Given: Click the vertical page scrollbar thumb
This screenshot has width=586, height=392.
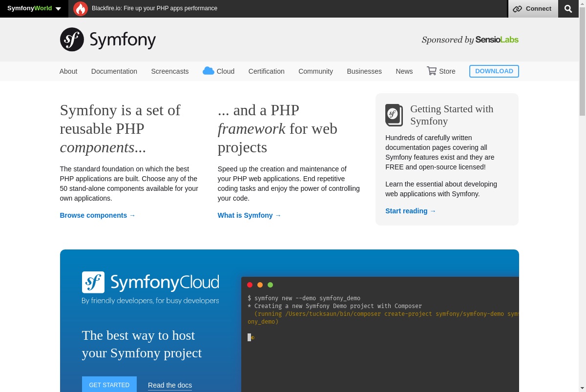Looking at the screenshot, I should [x=582, y=62].
